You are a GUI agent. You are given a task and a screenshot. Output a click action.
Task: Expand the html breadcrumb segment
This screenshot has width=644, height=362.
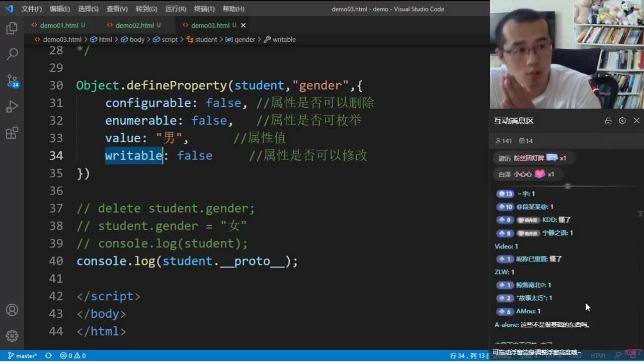(102, 39)
